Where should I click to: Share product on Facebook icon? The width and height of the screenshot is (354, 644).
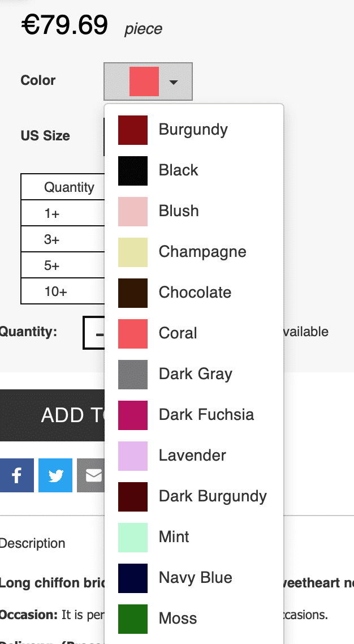[x=16, y=475]
